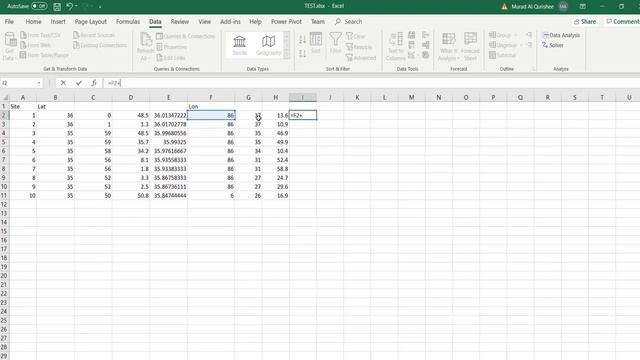
Task: Click the Insert Function fx icon
Action: coord(93,83)
